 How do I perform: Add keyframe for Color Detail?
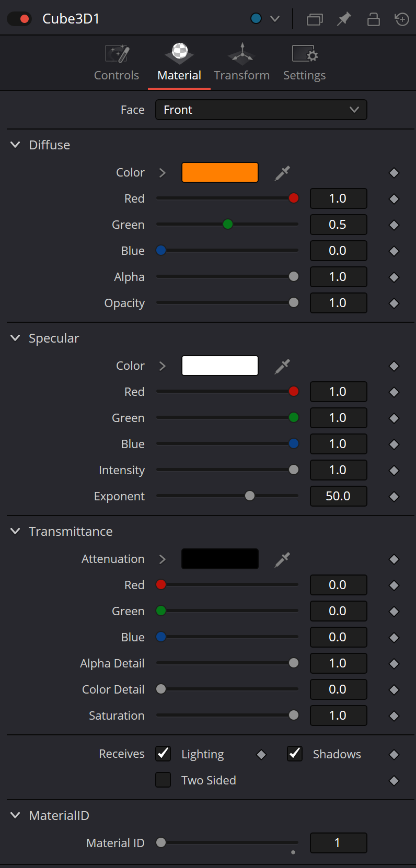394,690
